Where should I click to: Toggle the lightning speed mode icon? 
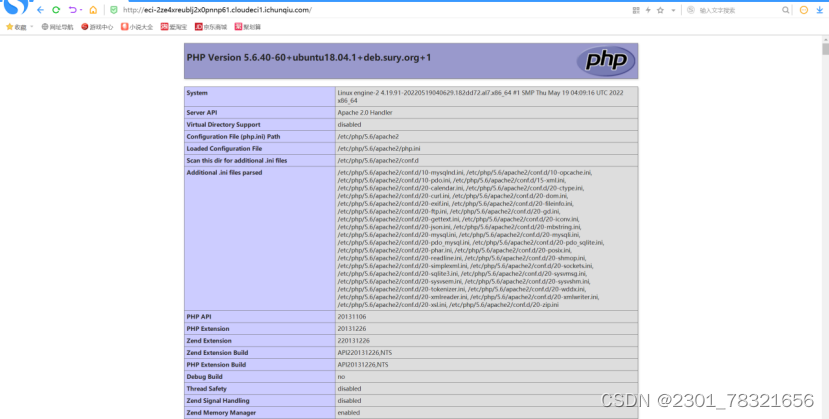tap(648, 10)
